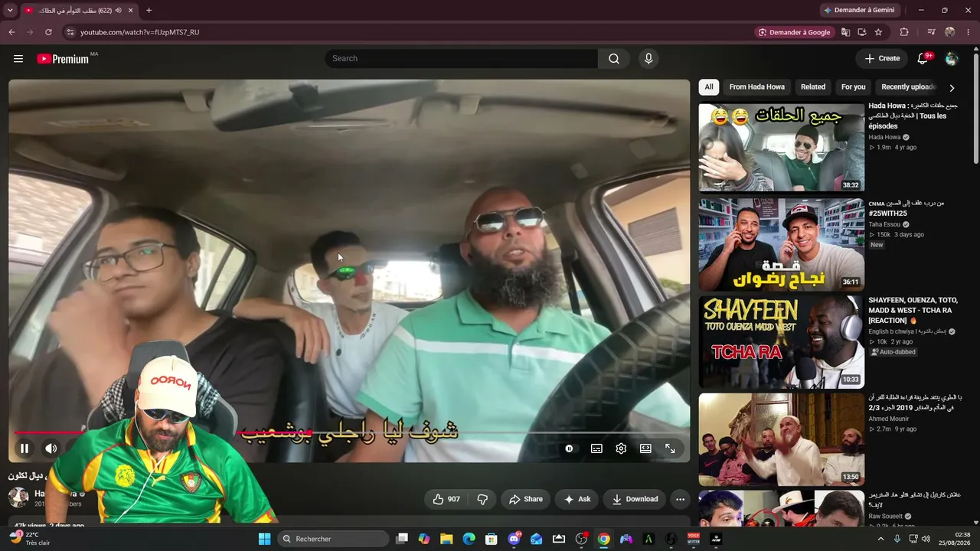The width and height of the screenshot is (980, 551).
Task: Open the 13:50 Ahmed Mounir video thumbnail
Action: tap(781, 439)
